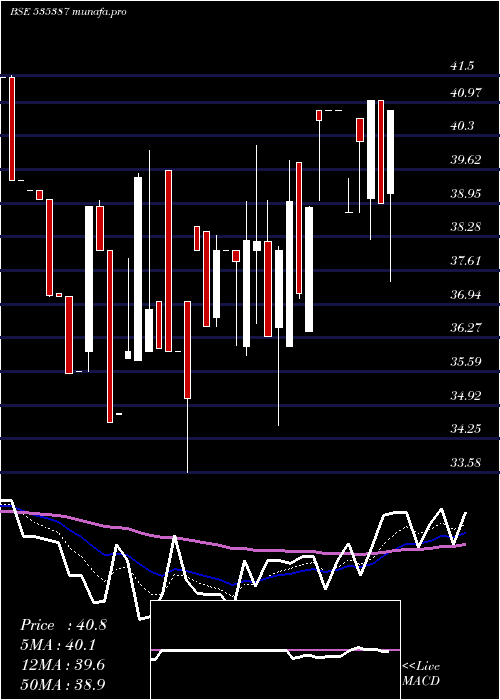
Task: Click the 33.58 price axis label
Action: 466,462
